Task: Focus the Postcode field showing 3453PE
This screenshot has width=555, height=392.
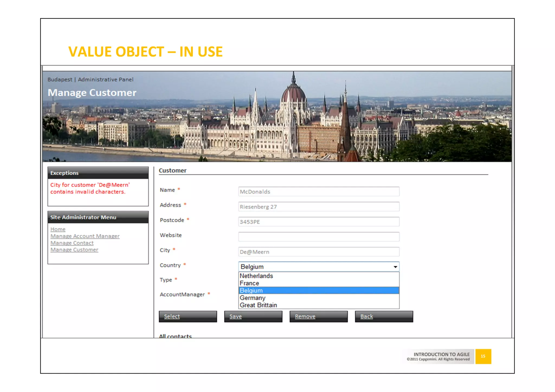Action: coord(319,222)
